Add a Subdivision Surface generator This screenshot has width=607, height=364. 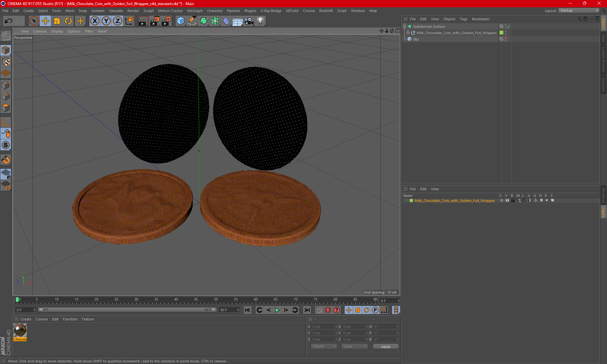pos(204,21)
